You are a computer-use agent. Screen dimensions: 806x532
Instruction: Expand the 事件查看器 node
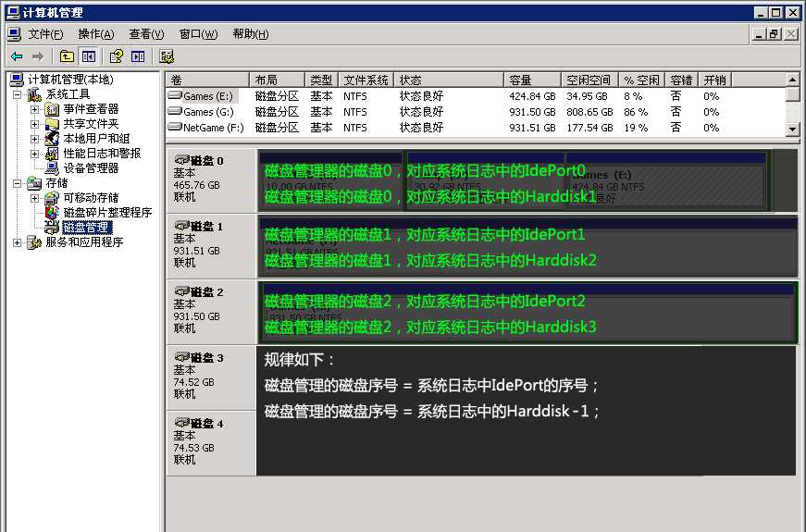coord(34,109)
